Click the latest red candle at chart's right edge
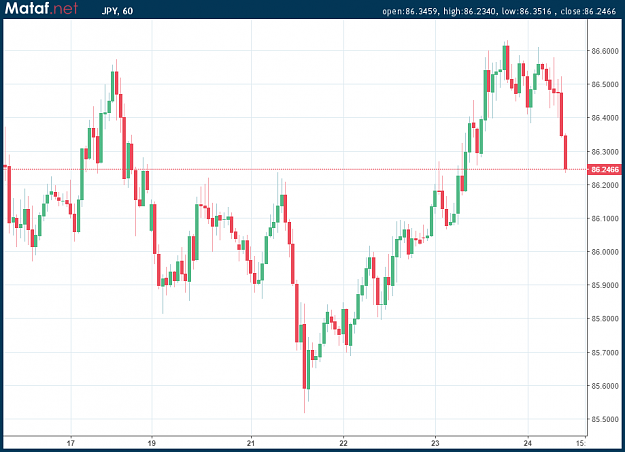This screenshot has width=625, height=452. tap(565, 152)
